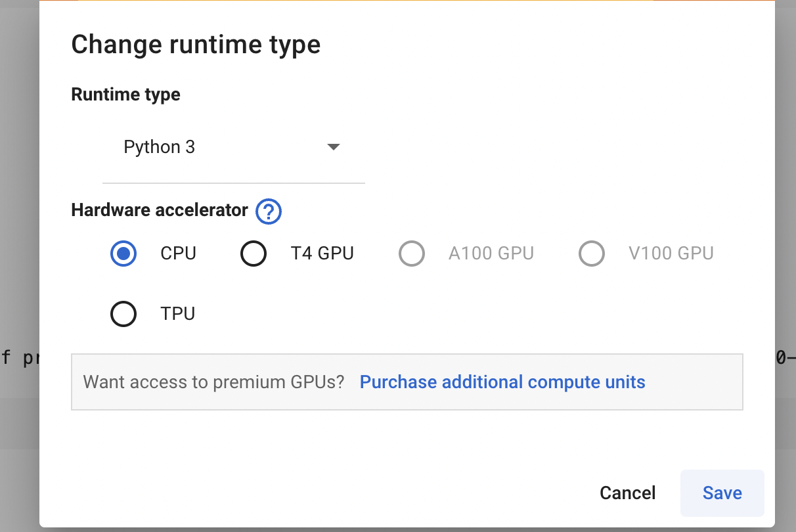Click the "TPU" option label text

pos(178,314)
